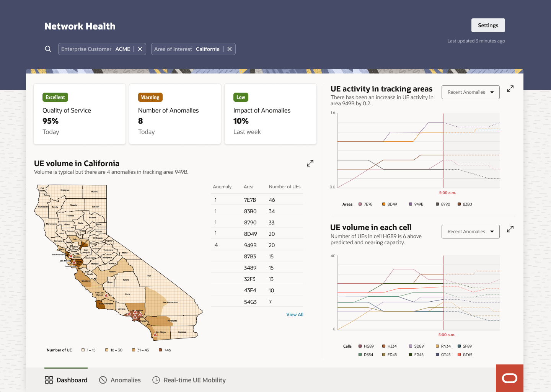Click the View All link under the table

coord(295,315)
